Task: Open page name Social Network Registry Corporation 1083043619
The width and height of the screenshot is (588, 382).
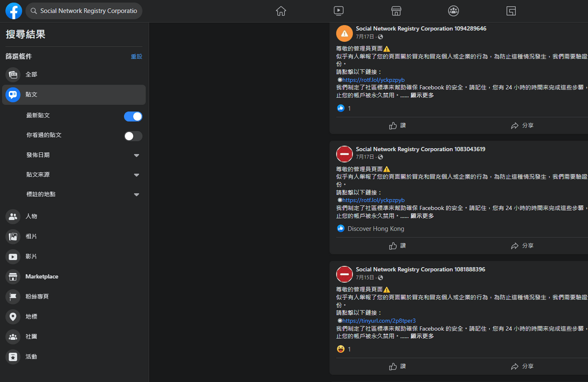Action: (x=420, y=149)
